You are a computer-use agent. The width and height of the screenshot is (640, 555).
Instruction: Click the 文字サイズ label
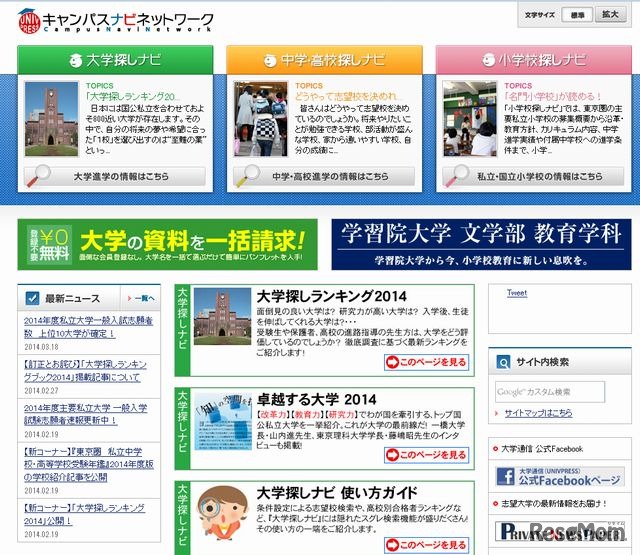click(540, 15)
